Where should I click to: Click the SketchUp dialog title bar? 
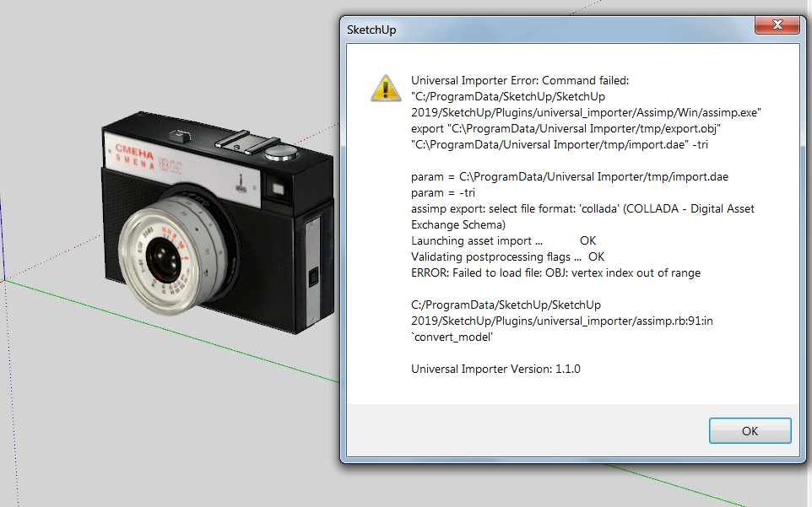[x=549, y=30]
